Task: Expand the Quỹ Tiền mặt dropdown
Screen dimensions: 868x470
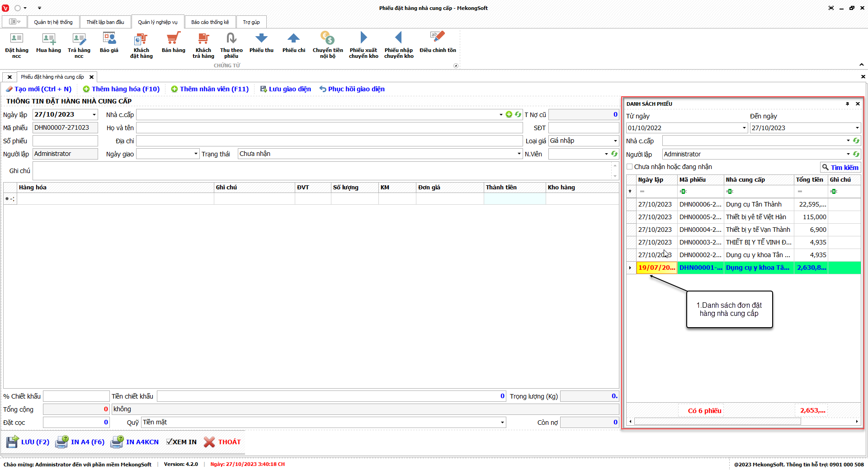Action: point(502,423)
